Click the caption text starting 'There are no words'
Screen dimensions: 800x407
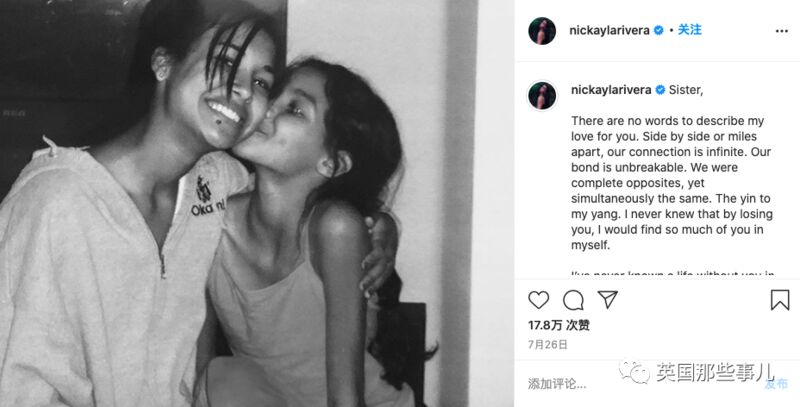[671, 183]
